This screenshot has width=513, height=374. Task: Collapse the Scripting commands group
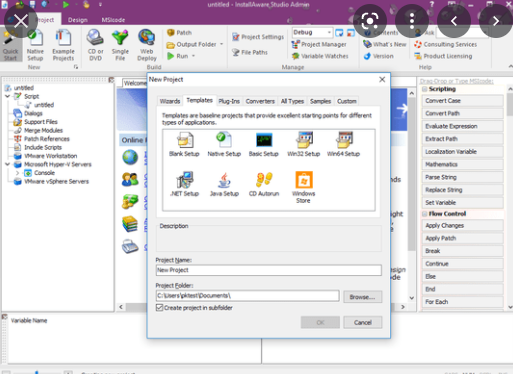tap(425, 89)
